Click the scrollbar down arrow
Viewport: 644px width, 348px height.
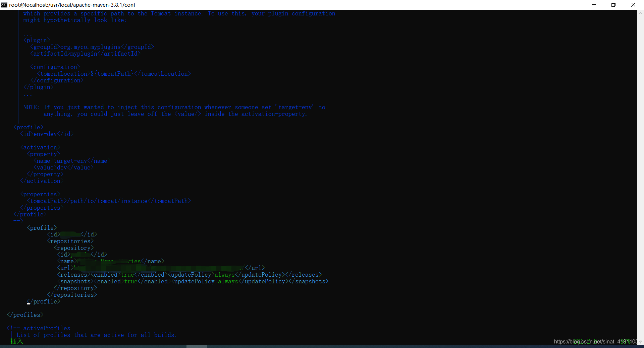click(640, 341)
